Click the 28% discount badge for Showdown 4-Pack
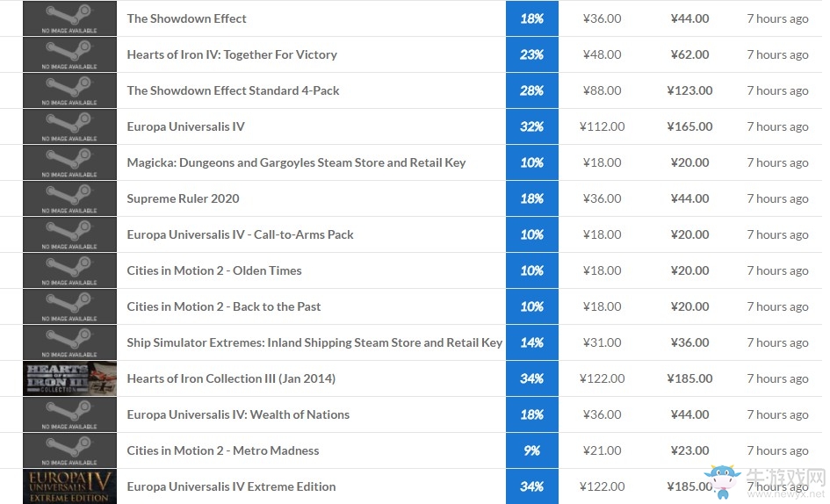Viewport: 830px width, 504px height. click(532, 90)
